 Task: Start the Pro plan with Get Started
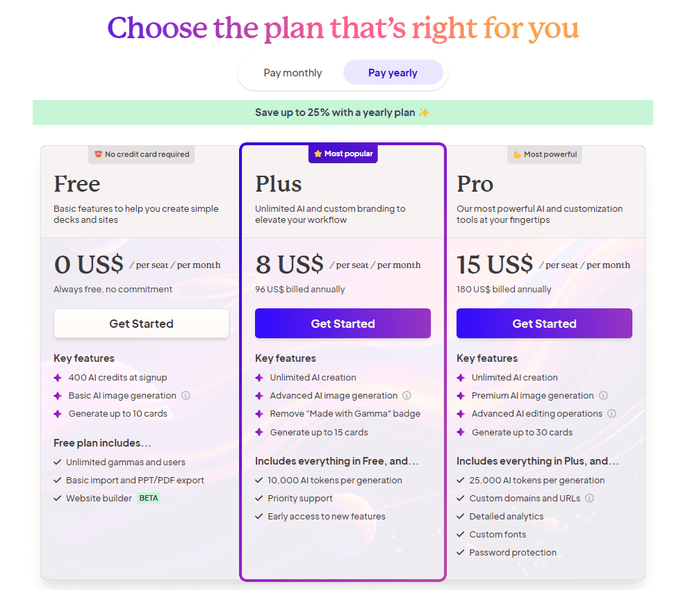point(544,324)
